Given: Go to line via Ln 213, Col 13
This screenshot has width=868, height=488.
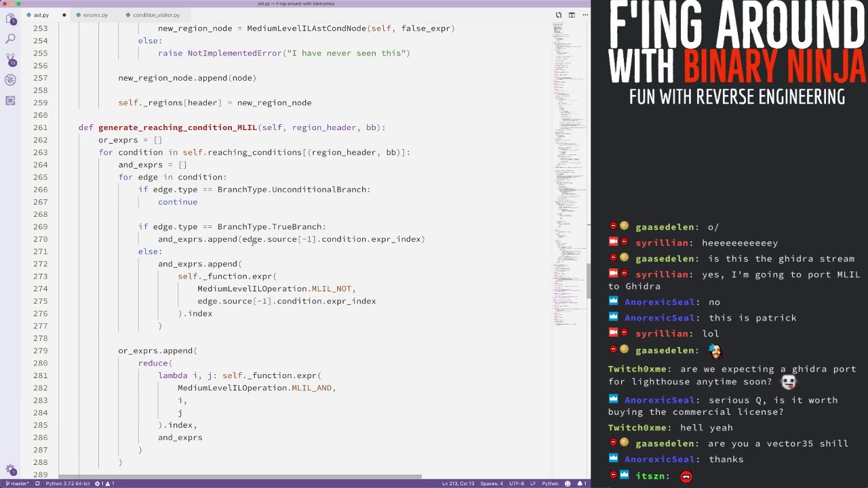Looking at the screenshot, I should tap(458, 483).
